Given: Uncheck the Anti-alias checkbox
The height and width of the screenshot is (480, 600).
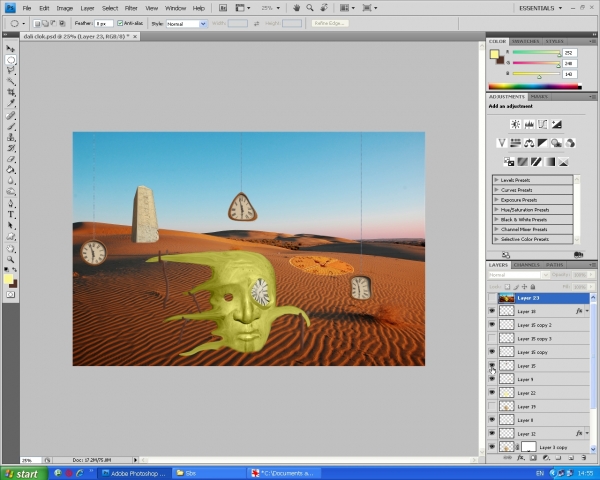Looking at the screenshot, I should tap(120, 23).
